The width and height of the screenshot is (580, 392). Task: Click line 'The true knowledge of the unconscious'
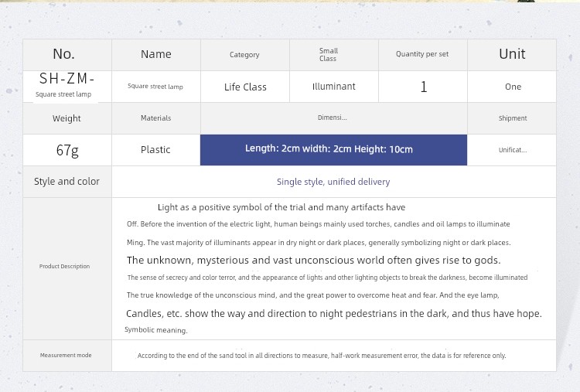[x=313, y=295]
